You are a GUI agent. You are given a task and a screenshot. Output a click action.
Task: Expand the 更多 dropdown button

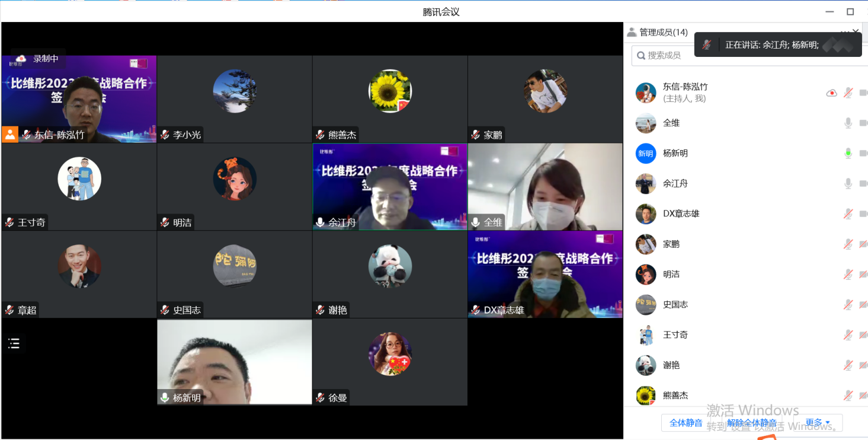tap(818, 423)
